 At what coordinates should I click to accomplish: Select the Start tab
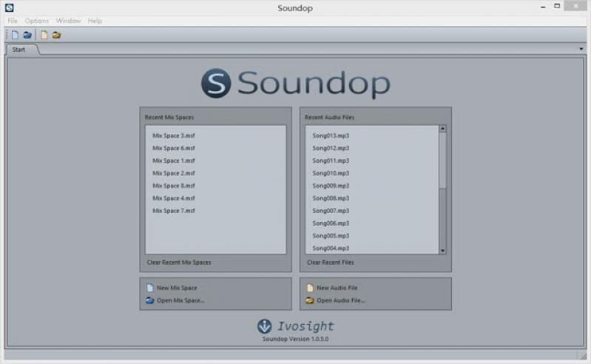pos(18,50)
